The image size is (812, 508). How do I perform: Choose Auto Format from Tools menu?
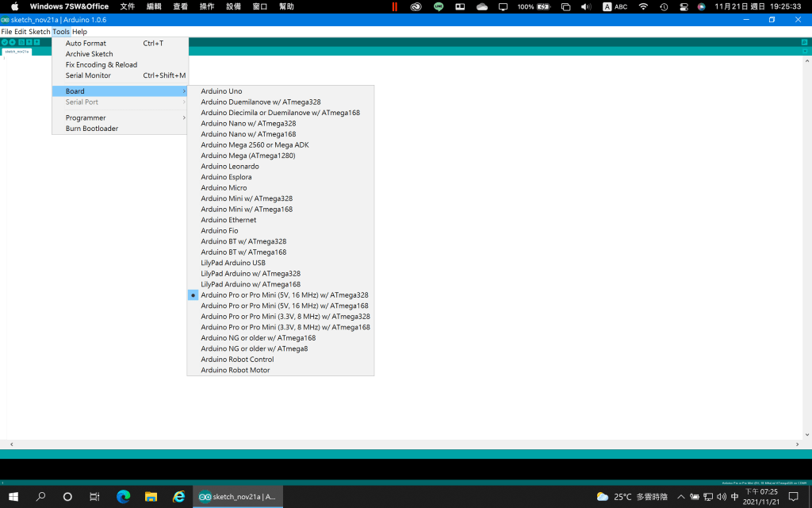86,44
